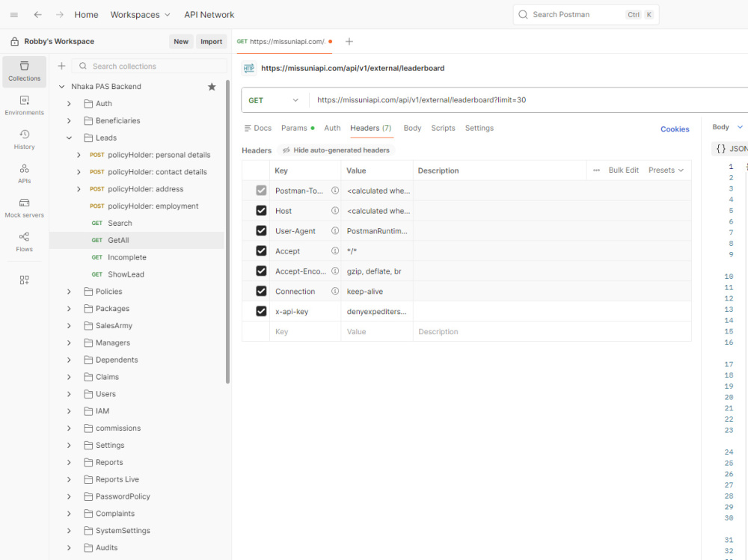Uncheck the Host header checkbox

tap(261, 210)
